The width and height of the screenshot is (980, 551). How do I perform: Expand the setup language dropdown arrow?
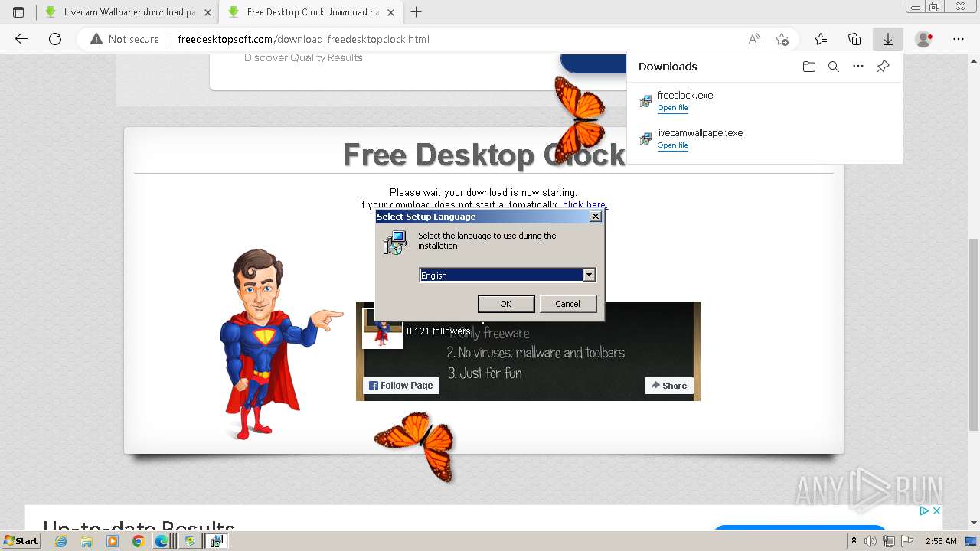tap(589, 275)
